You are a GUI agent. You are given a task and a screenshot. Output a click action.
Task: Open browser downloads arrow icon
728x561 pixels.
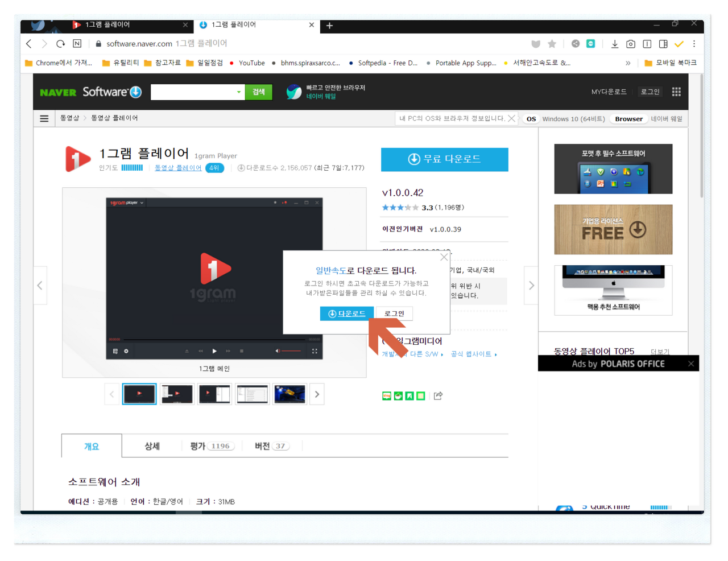click(x=615, y=44)
